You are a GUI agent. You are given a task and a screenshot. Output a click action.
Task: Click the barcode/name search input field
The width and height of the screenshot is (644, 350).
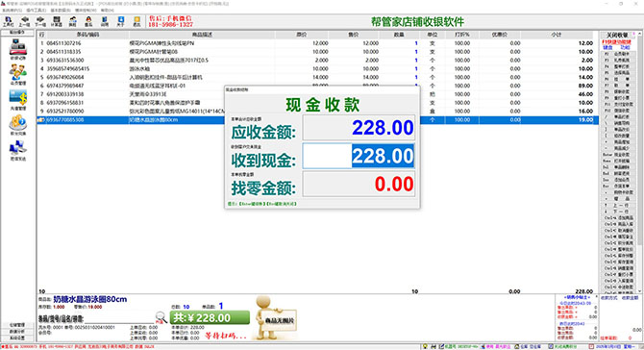119,319
